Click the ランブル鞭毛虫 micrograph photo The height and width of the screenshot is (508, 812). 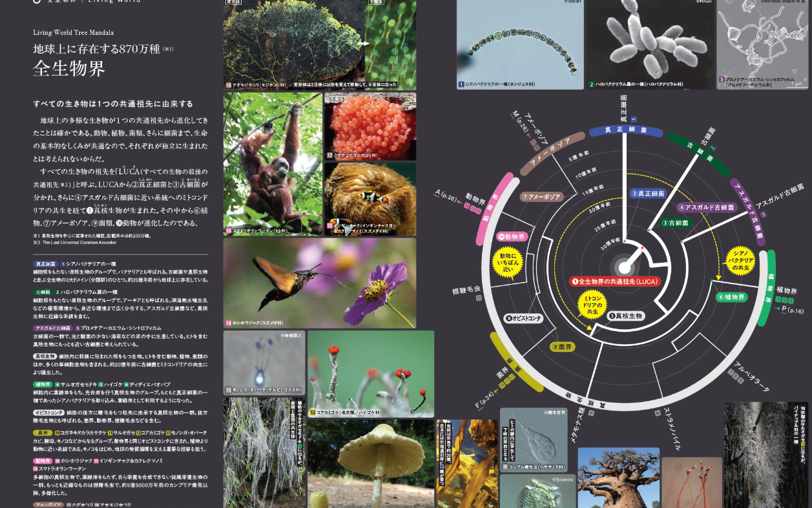pyautogui.click(x=534, y=440)
